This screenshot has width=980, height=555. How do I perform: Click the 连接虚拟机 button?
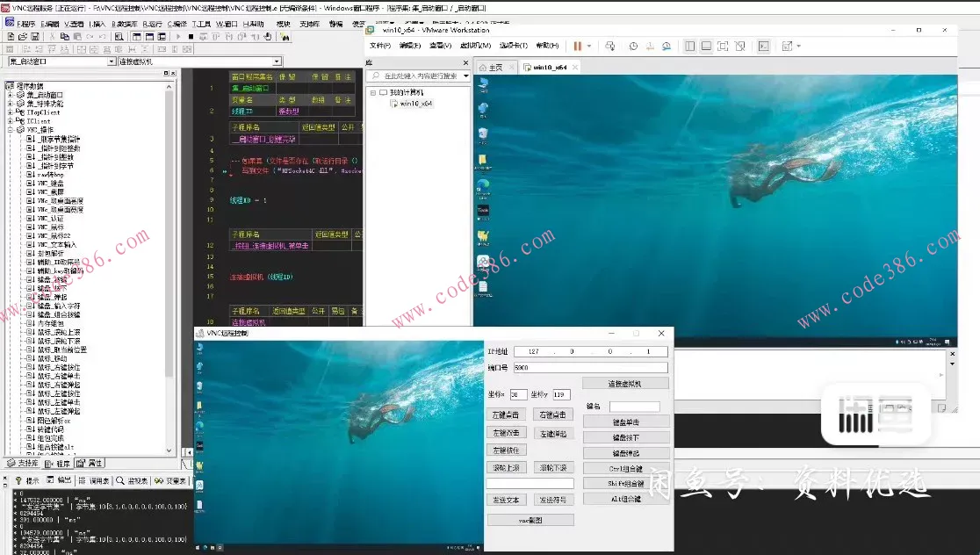pos(624,384)
